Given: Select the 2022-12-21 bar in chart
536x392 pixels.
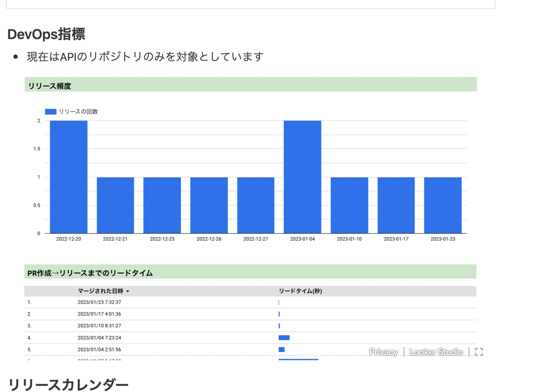Looking at the screenshot, I should (115, 205).
